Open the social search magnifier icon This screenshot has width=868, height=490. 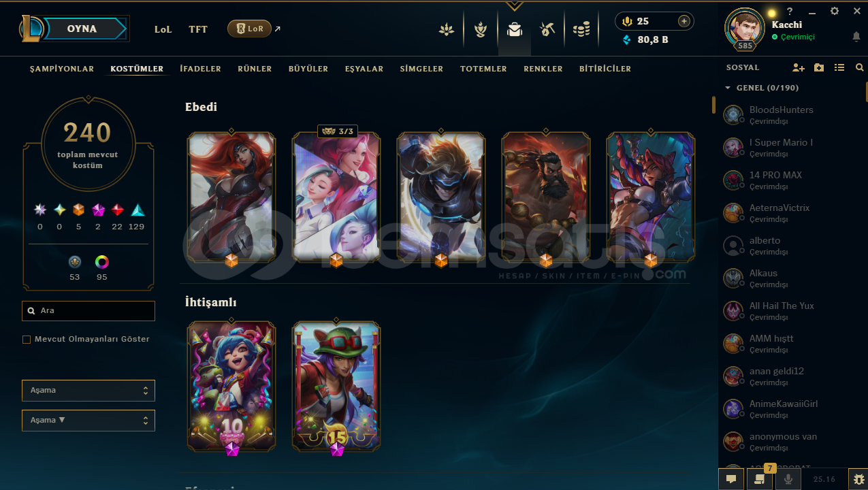[x=859, y=68]
